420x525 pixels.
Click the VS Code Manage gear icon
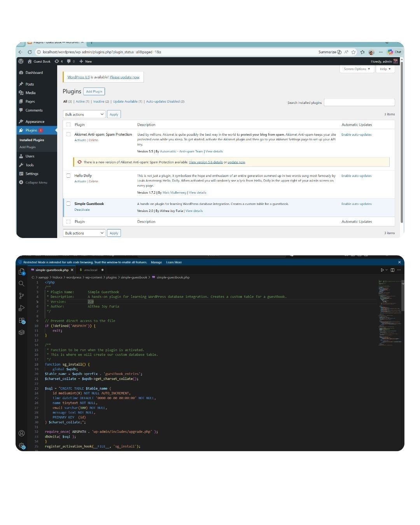coord(22,446)
